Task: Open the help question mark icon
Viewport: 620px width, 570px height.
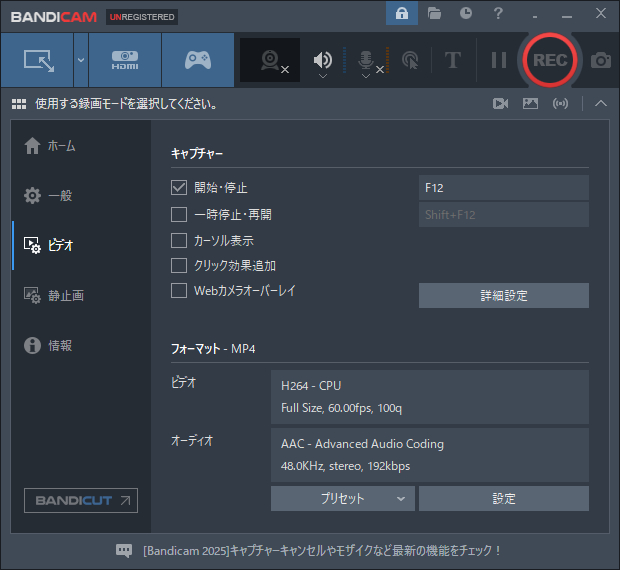Action: click(x=498, y=13)
